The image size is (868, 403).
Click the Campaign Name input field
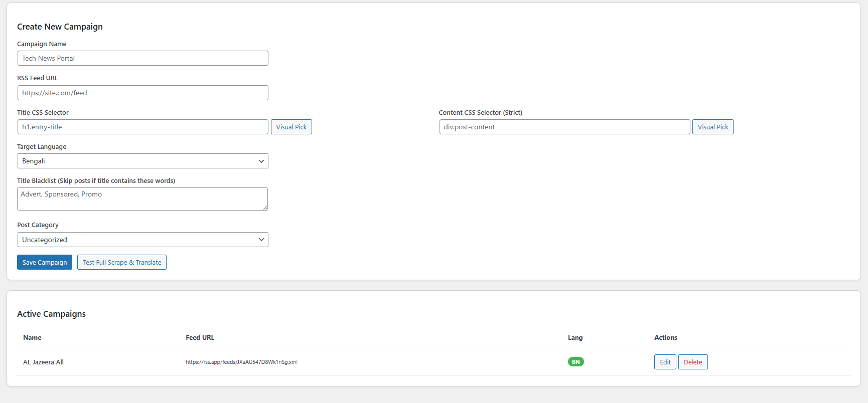[x=142, y=58]
